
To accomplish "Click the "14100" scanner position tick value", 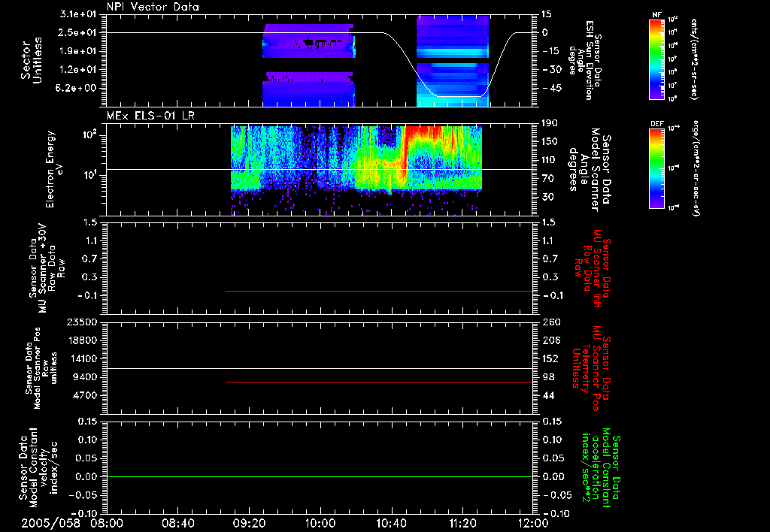I will [82, 358].
